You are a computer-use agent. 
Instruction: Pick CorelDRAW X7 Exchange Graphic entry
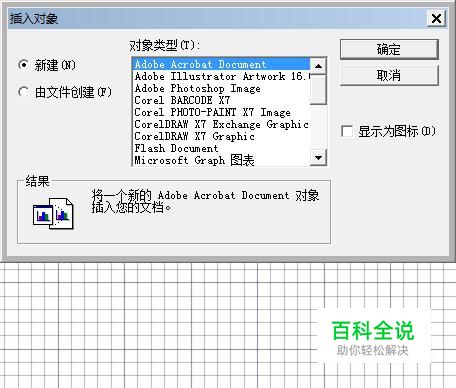click(x=221, y=124)
